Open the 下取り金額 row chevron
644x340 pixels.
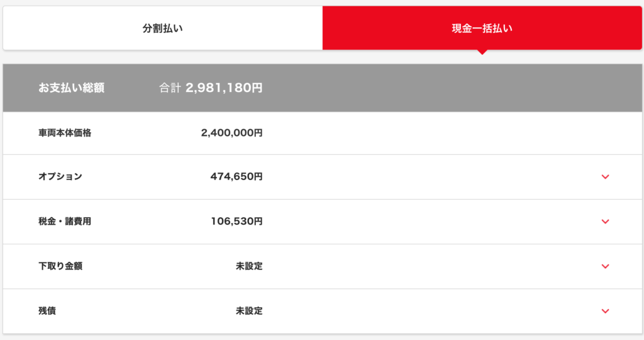[x=605, y=266]
